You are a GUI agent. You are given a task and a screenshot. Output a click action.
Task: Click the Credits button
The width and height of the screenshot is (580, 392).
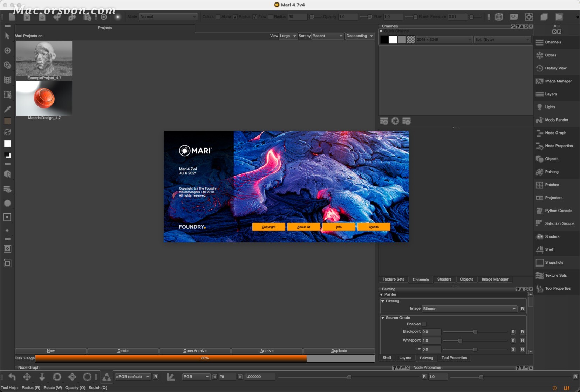pyautogui.click(x=374, y=227)
